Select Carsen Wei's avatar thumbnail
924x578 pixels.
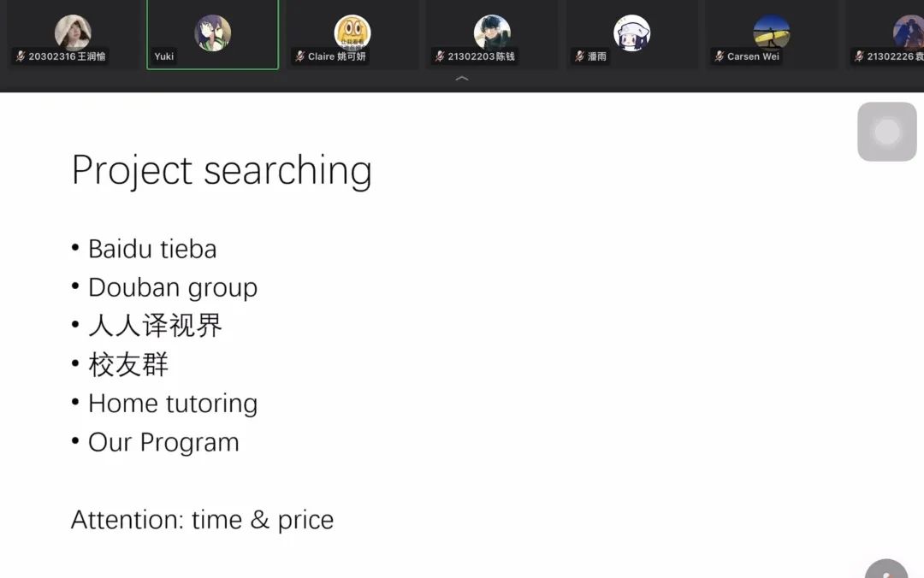(x=771, y=32)
